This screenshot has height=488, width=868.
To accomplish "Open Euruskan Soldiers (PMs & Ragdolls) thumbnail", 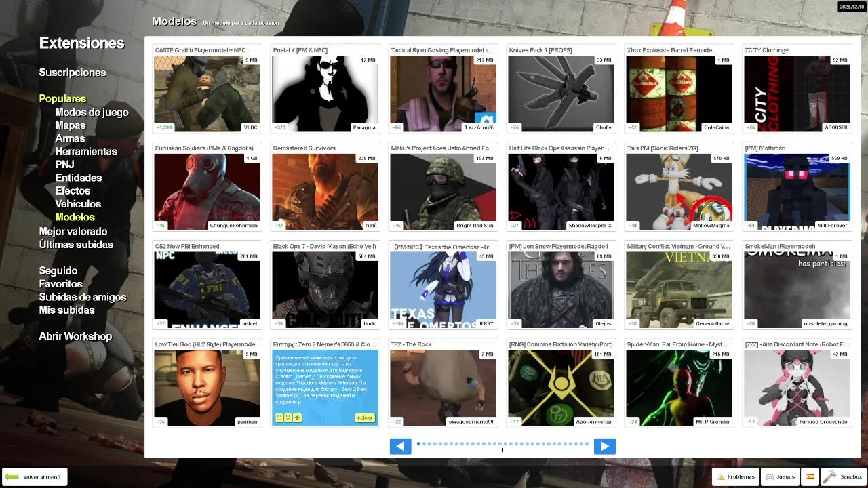I will (x=208, y=192).
